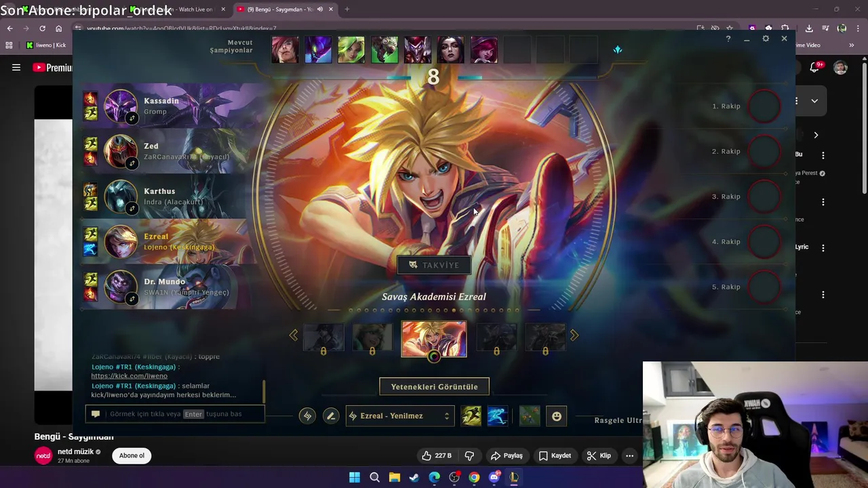Pick the purple insect champion from bench
The image size is (868, 488).
click(x=318, y=50)
